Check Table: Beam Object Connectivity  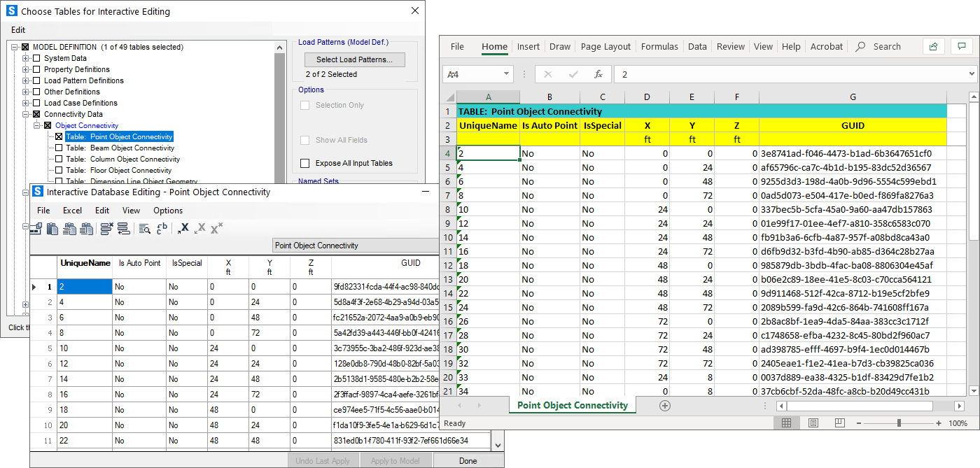[59, 148]
